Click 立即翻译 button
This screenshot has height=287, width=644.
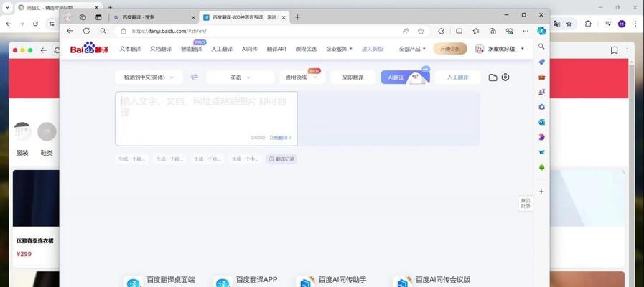353,77
